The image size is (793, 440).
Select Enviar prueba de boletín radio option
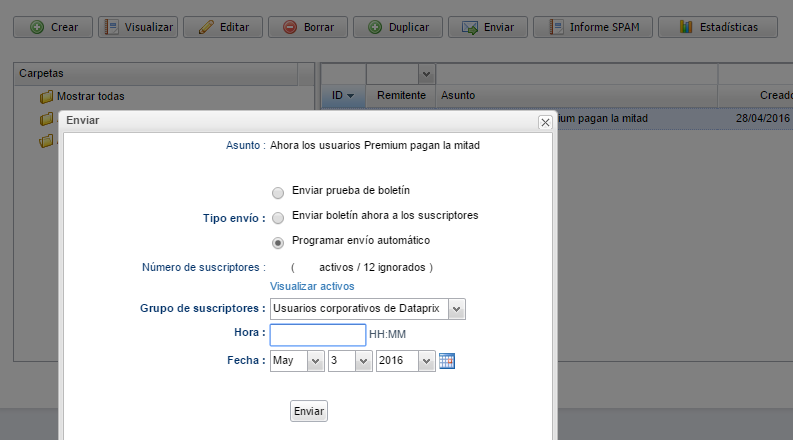278,193
